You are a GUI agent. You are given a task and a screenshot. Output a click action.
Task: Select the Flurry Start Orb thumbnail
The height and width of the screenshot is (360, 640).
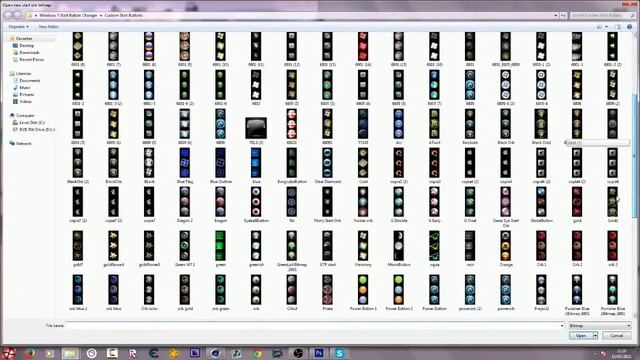point(327,202)
